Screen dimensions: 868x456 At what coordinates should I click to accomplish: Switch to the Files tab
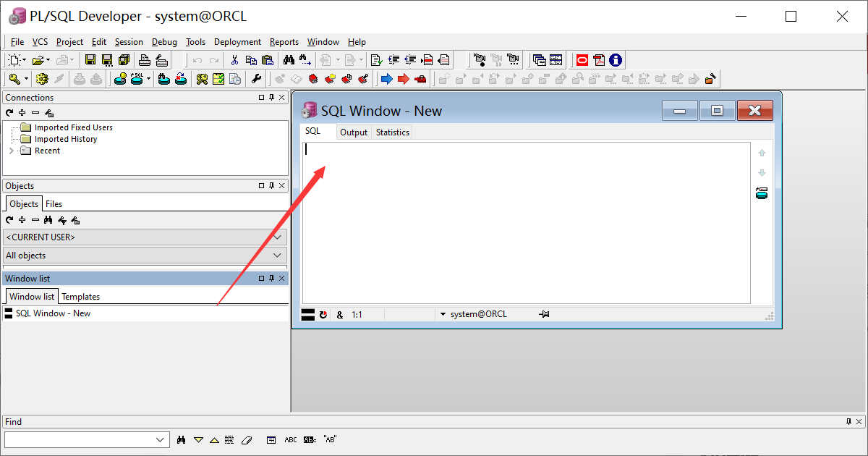pos(54,203)
